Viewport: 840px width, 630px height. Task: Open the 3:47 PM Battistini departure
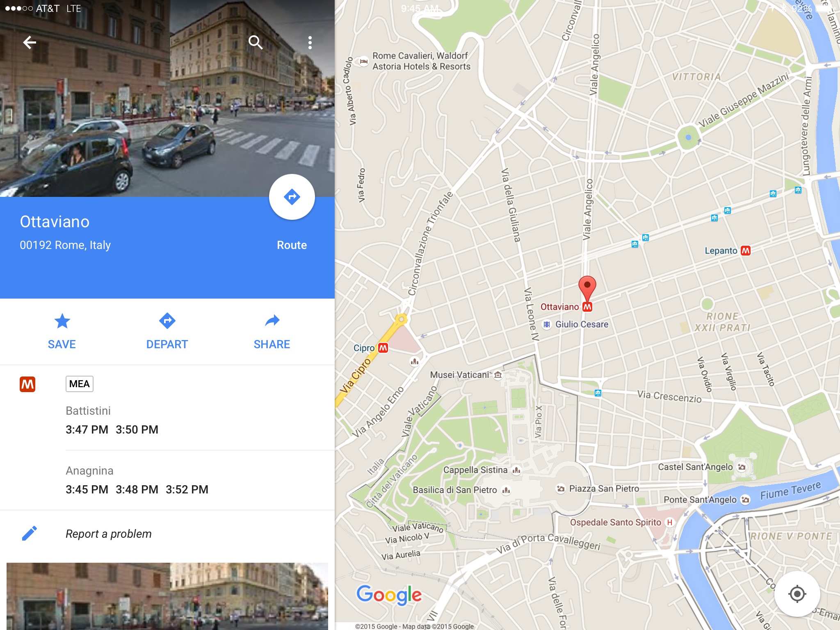[x=87, y=429]
